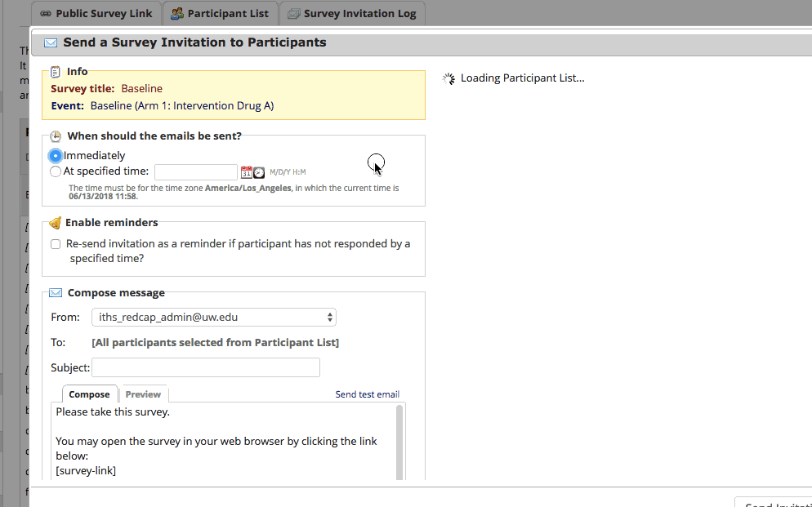Click the chain link icon on Public Survey Link tab

coord(47,13)
